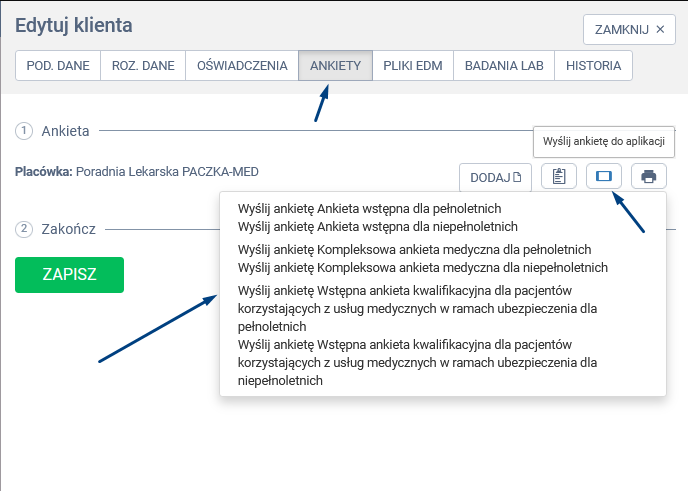This screenshot has width=688, height=491.
Task: Click the clipboard survey icon button
Action: click(x=559, y=177)
